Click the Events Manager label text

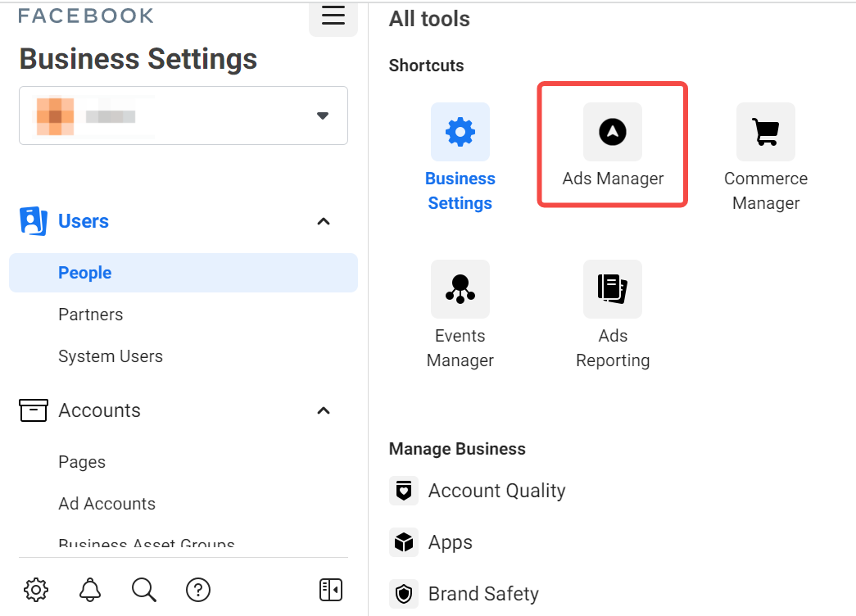pyautogui.click(x=460, y=348)
